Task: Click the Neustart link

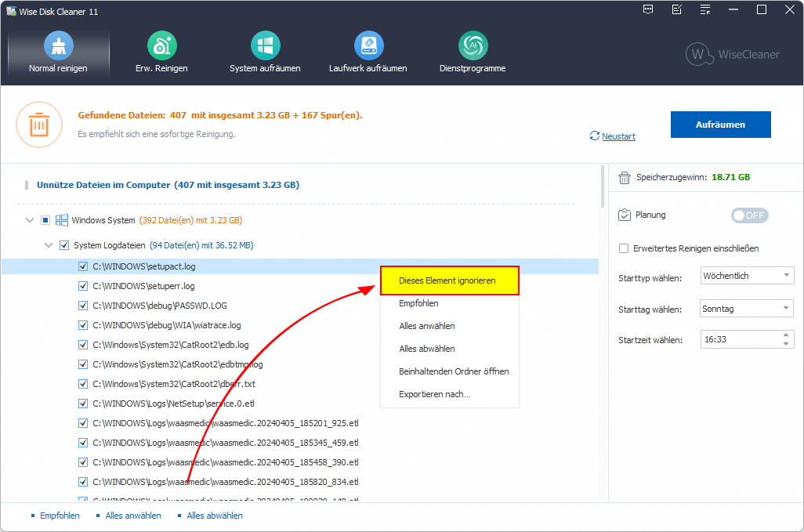Action: (618, 136)
